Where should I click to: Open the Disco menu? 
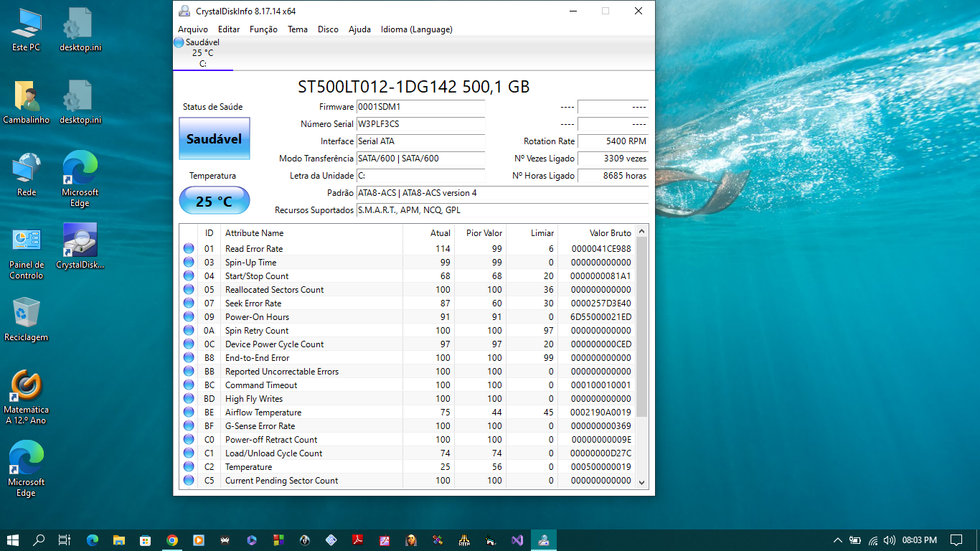click(328, 29)
